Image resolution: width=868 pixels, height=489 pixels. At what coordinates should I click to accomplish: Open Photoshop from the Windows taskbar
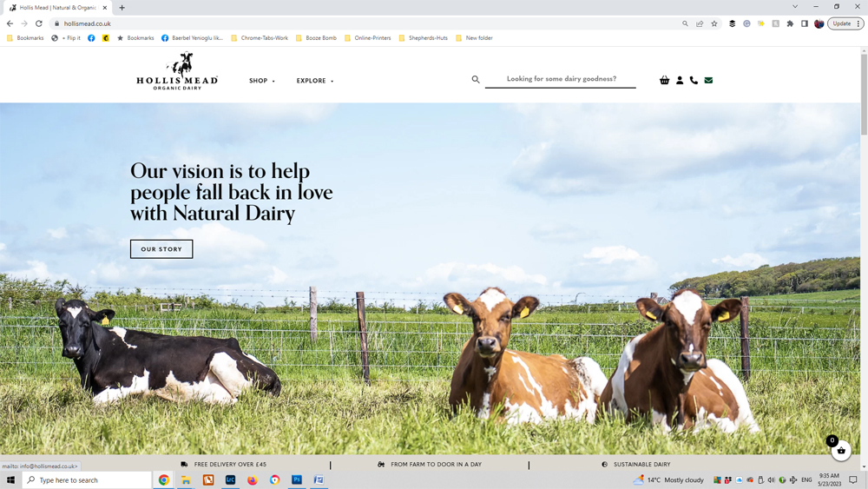click(297, 480)
